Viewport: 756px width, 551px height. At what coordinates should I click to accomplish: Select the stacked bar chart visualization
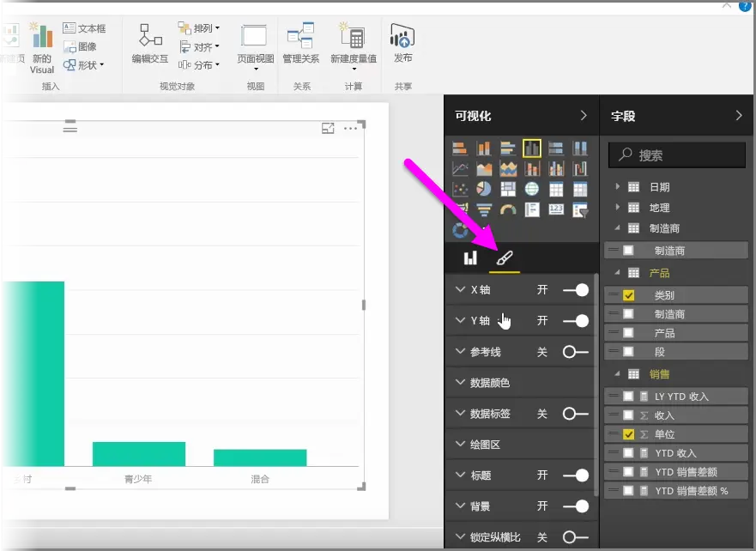(x=460, y=148)
